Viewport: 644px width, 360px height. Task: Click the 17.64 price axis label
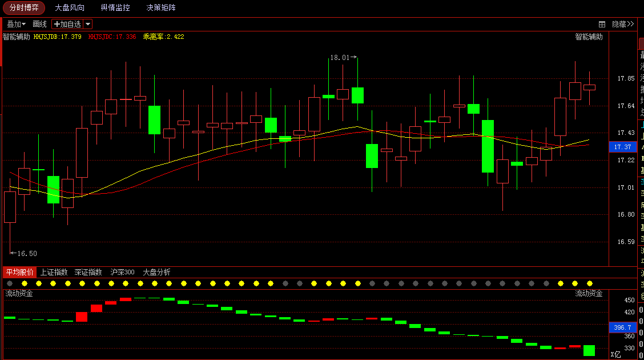coord(626,106)
